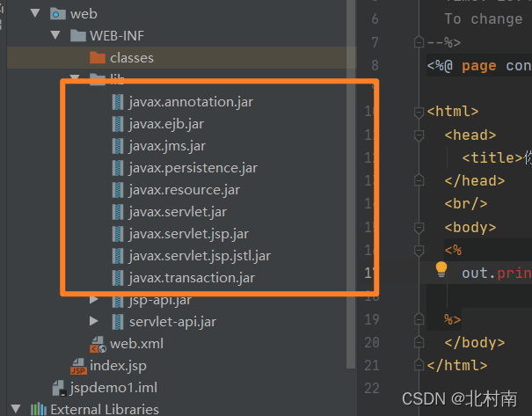
Task: Fold the scriptlet <% block
Action: click(419, 251)
